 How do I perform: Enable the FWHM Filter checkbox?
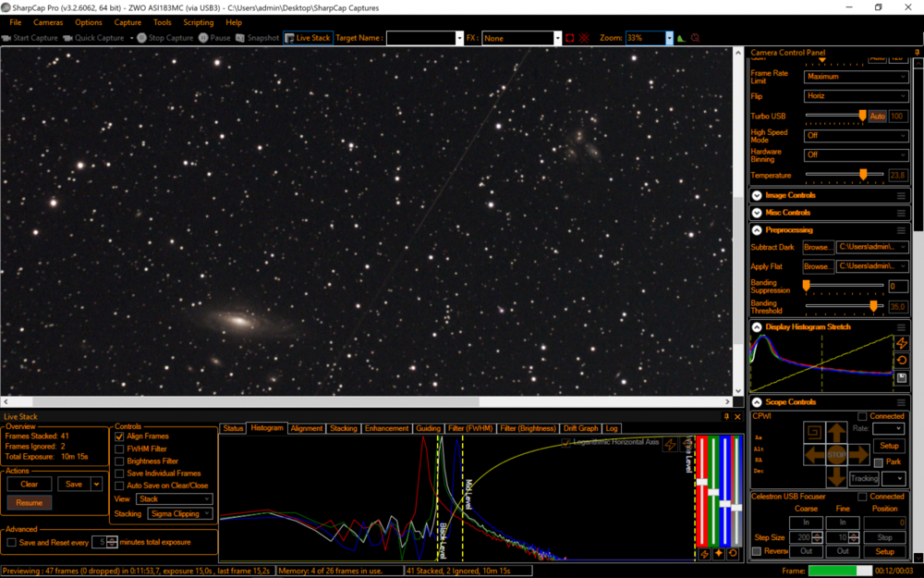click(x=119, y=449)
